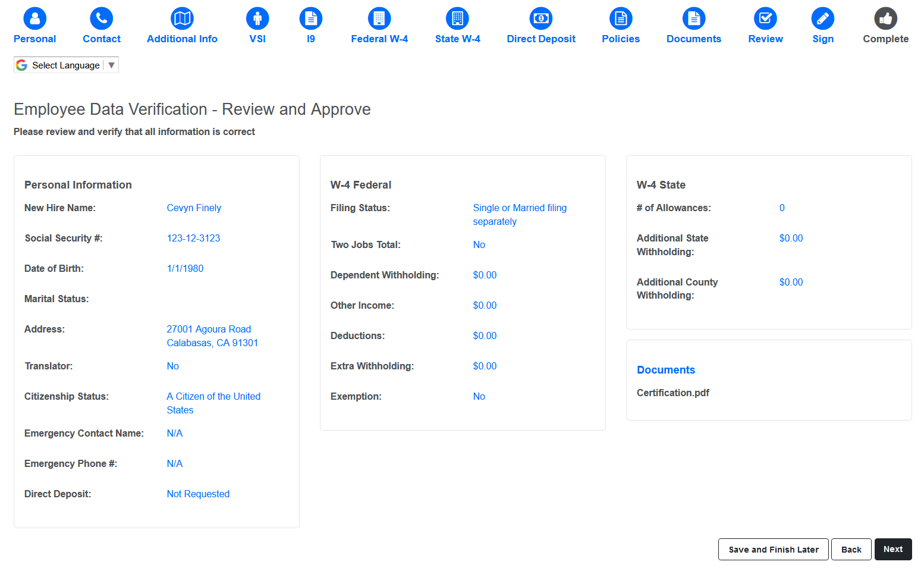Click the birth date 1/1/1980
The height and width of the screenshot is (574, 924).
185,268
